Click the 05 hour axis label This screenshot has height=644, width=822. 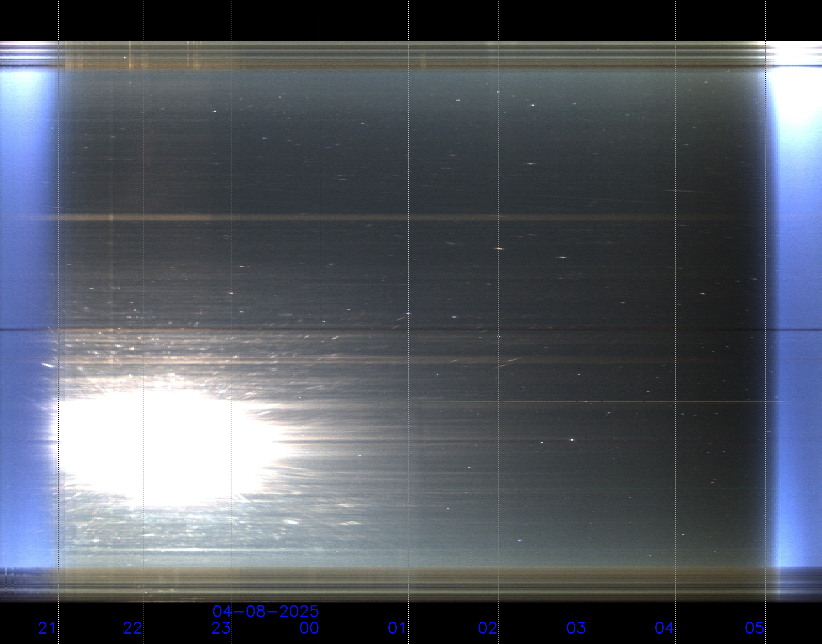(x=755, y=628)
